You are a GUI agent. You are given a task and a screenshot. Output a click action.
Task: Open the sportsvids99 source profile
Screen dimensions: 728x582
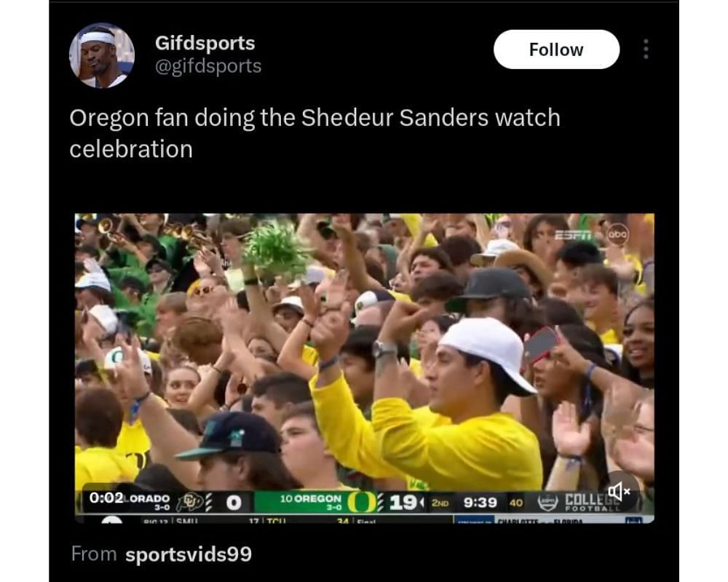(x=189, y=554)
